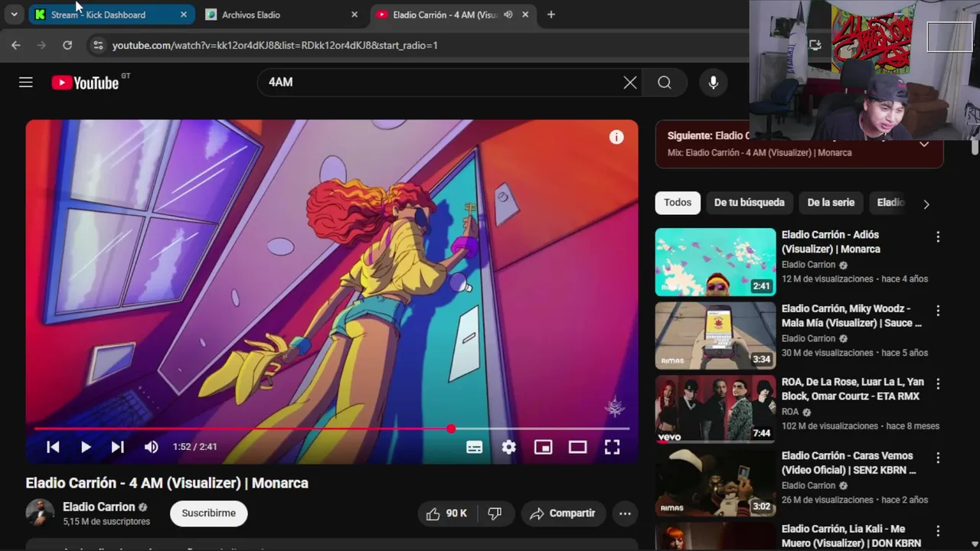Open ROA ETA RMX video title

coord(853,389)
